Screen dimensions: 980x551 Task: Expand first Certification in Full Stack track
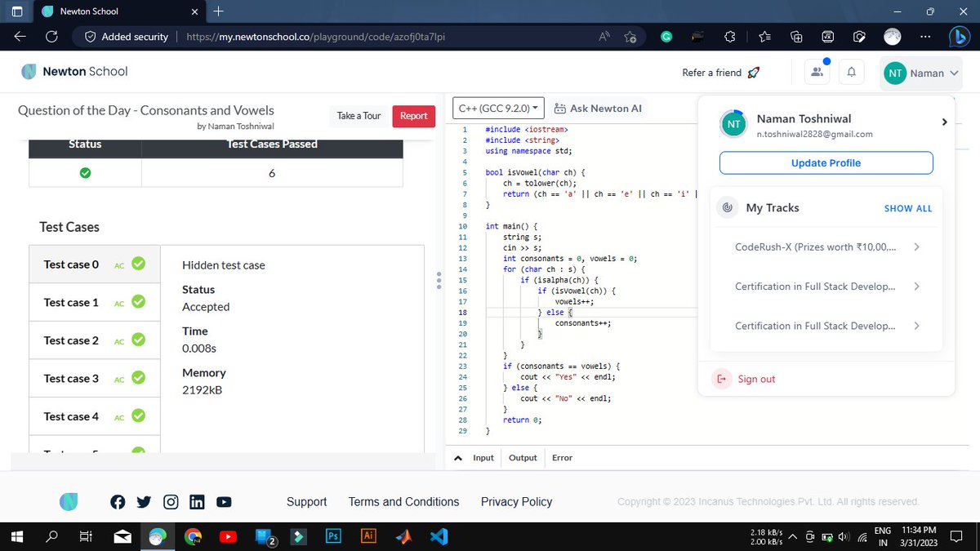click(916, 287)
